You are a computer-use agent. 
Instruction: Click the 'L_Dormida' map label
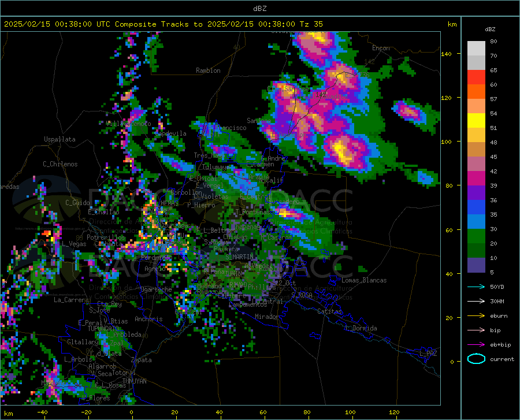pyautogui.click(x=361, y=328)
